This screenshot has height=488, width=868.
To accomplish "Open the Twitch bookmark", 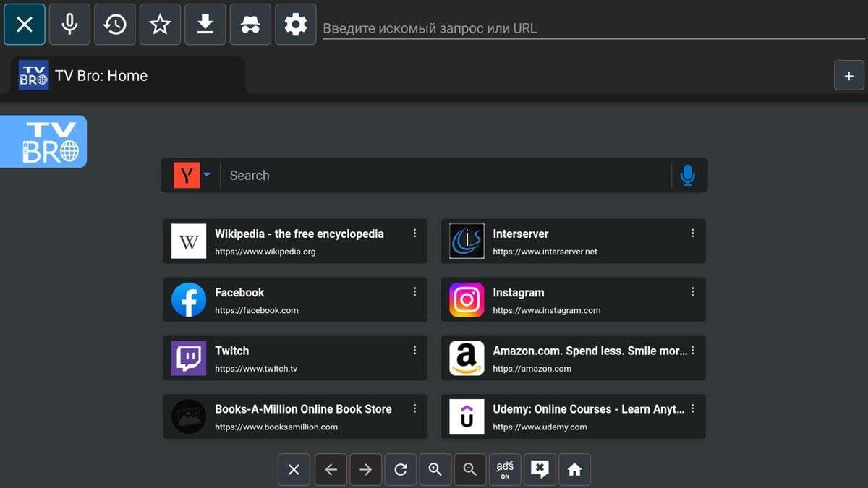I will tap(295, 358).
